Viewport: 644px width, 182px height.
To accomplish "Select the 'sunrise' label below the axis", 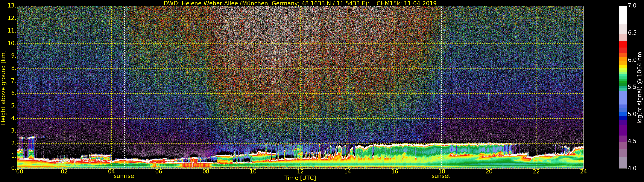I will click(124, 176).
